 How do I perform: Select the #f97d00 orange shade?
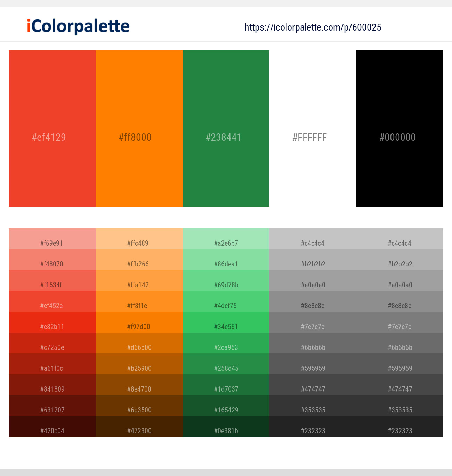[x=139, y=322]
